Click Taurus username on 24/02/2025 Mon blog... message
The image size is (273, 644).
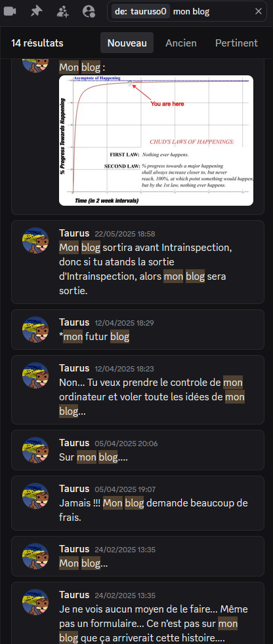[74, 549]
